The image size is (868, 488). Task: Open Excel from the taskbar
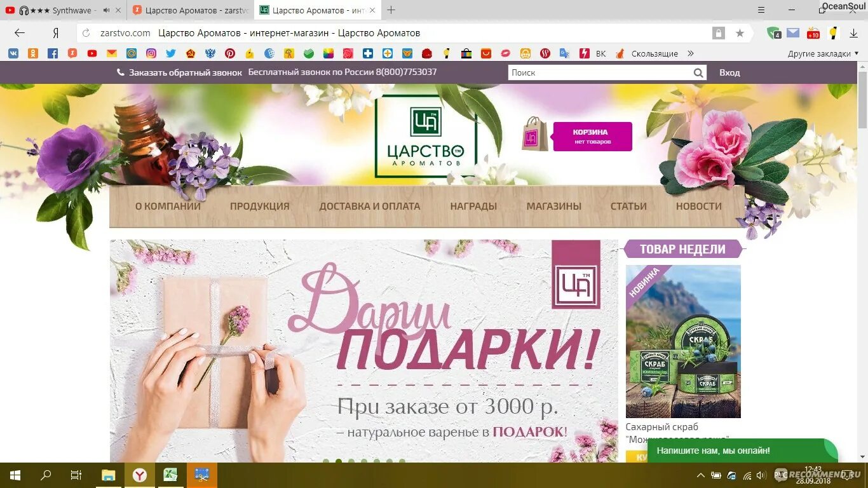(170, 475)
